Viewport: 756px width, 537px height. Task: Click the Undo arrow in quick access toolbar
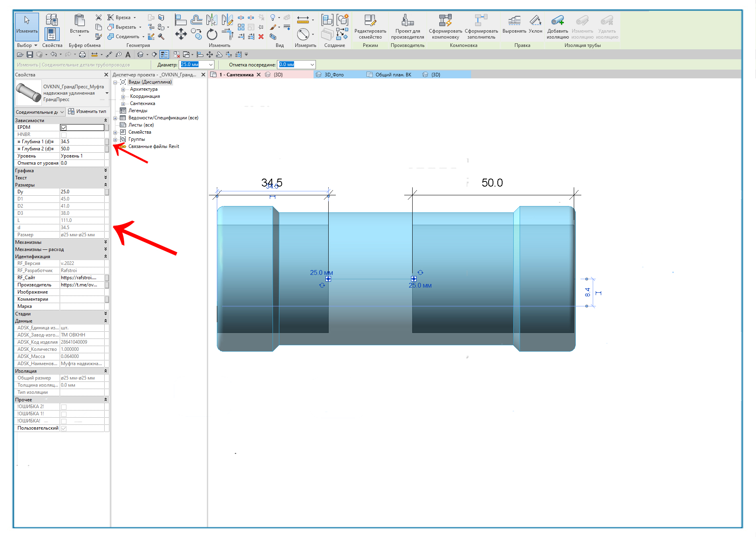53,54
